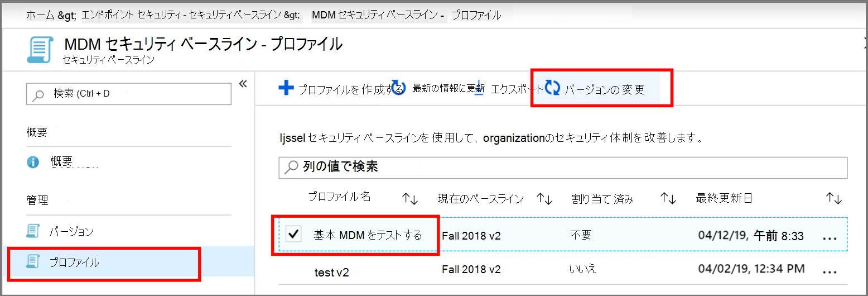868x296 pixels.
Task: Sort by last updated (最終更新日) column arrows
Action: [833, 198]
